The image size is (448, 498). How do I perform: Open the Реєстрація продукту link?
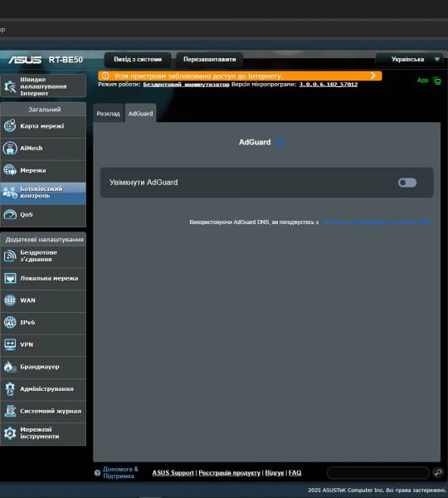point(229,473)
